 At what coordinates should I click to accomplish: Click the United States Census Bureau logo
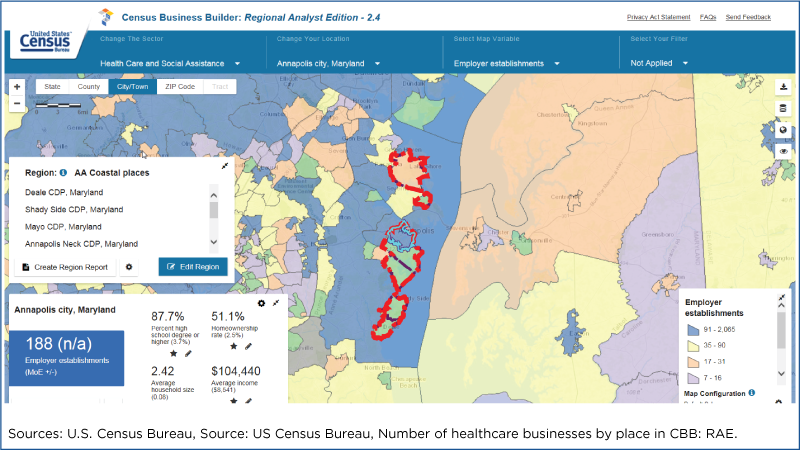coord(45,42)
